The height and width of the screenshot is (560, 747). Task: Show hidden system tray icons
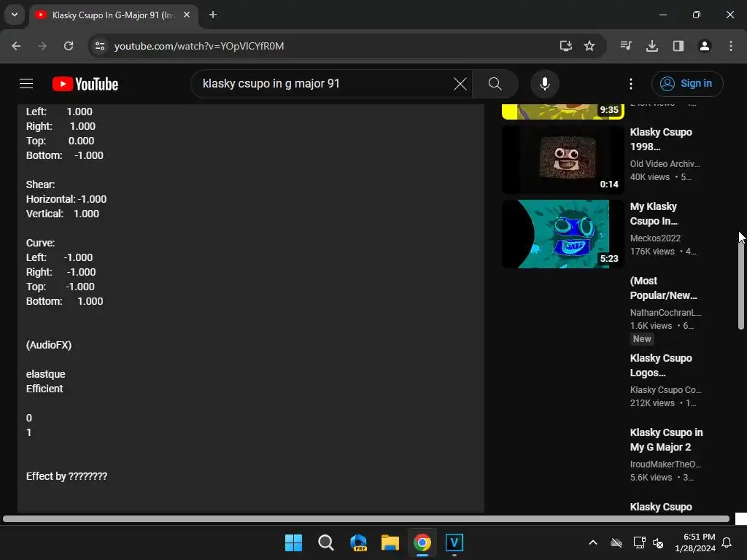(x=593, y=542)
